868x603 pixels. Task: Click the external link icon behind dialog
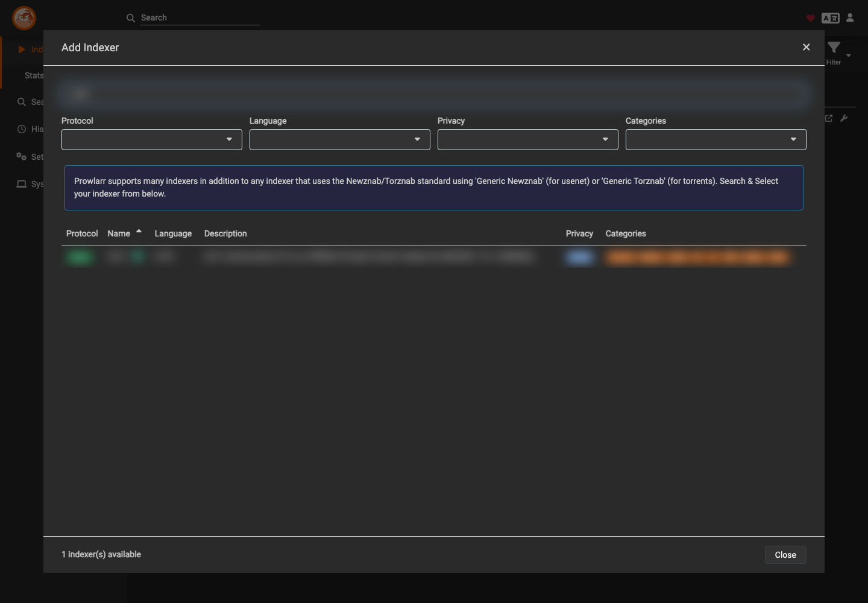829,118
